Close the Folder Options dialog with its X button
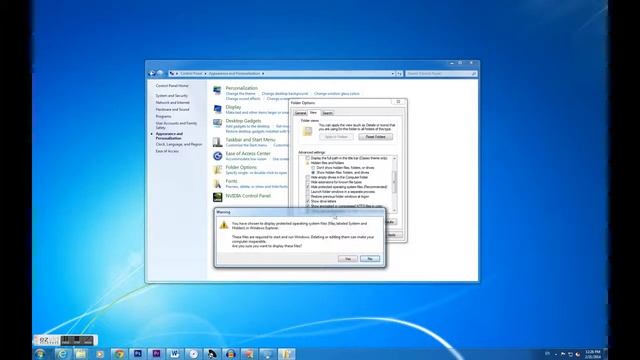640x360 pixels. pos(398,102)
